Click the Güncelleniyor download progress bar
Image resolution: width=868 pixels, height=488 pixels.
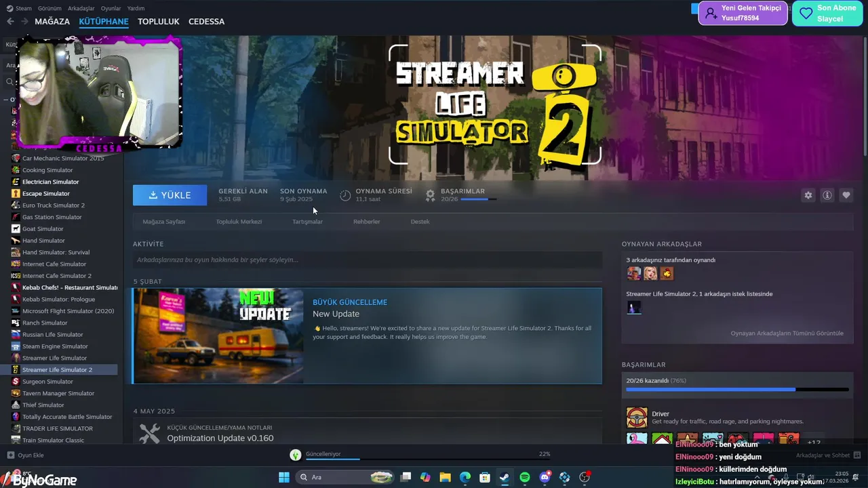(x=428, y=459)
